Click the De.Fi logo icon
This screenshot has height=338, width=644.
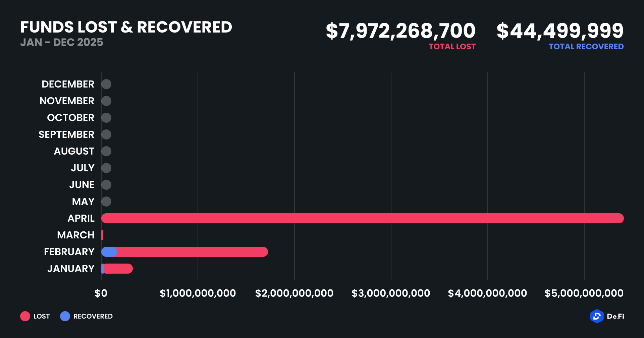[597, 316]
